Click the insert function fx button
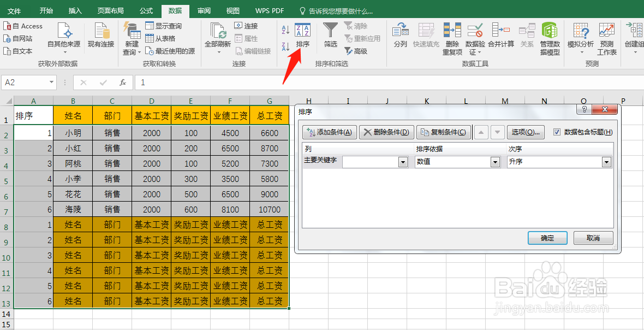 click(x=122, y=82)
